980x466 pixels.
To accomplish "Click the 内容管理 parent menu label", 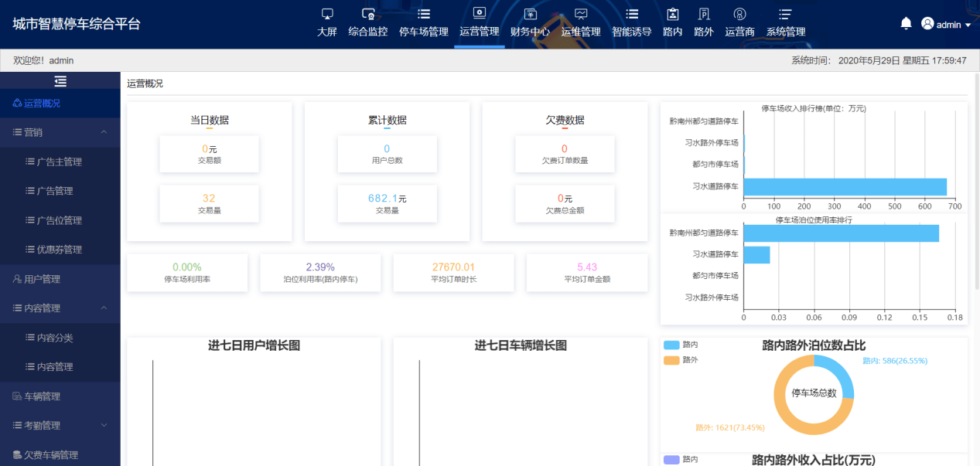I will (42, 308).
